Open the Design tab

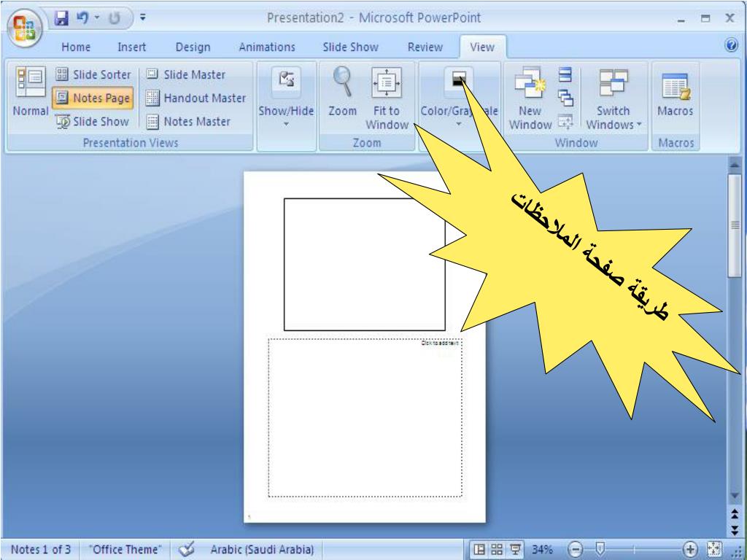193,47
